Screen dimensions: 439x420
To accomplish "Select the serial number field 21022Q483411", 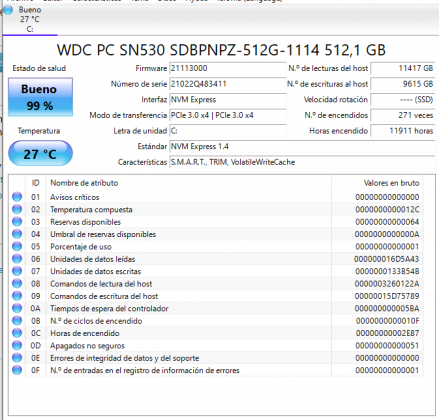I will pos(228,84).
